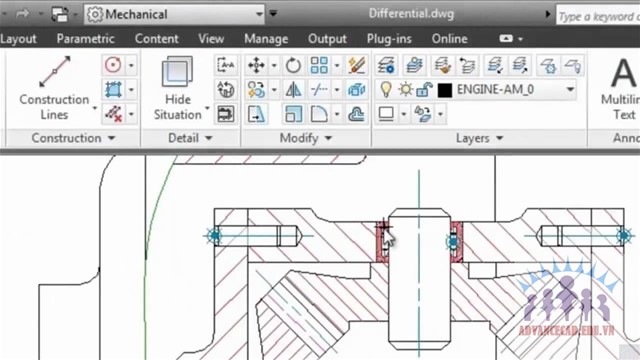This screenshot has width=640, height=360.
Task: Click the black layer color swatch
Action: coord(444,90)
